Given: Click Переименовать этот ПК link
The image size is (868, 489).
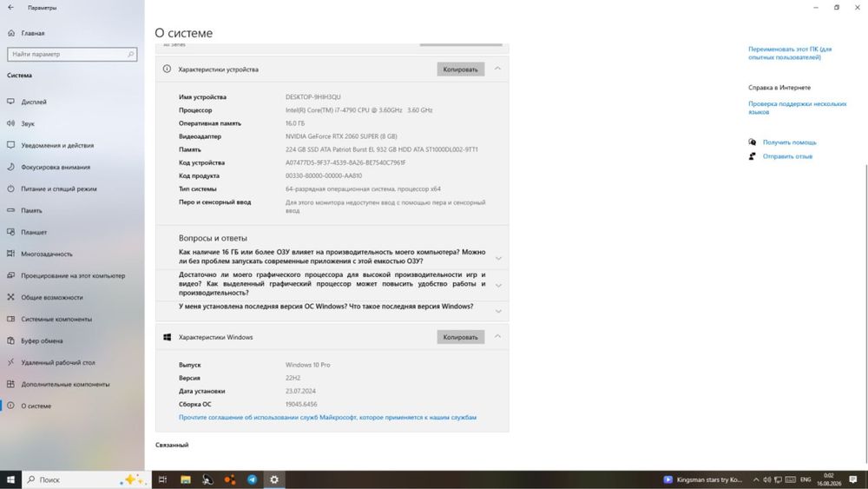Looking at the screenshot, I should pos(790,53).
